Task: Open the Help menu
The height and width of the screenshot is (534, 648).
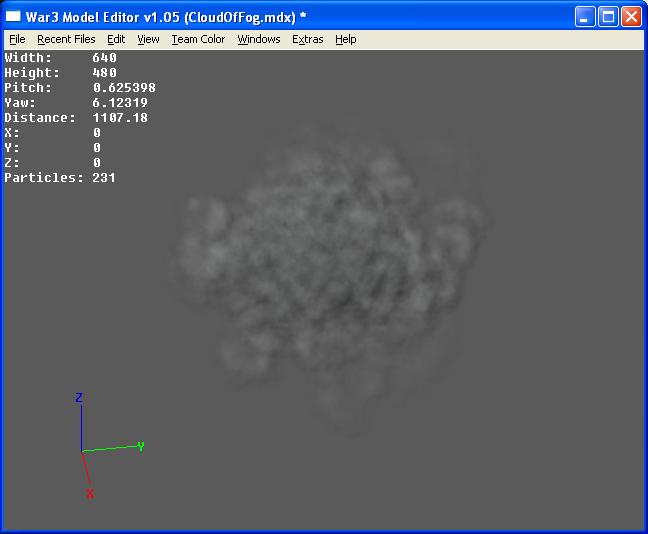Action: tap(345, 39)
